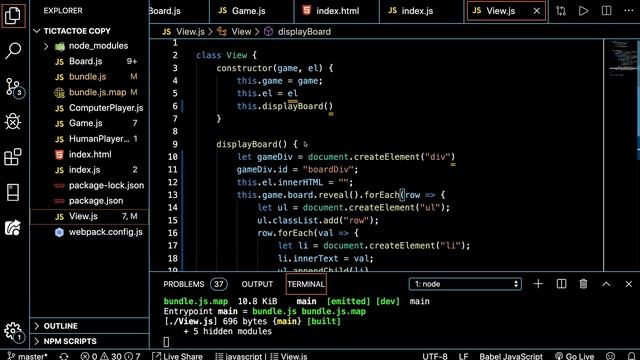The height and width of the screenshot is (360, 640).
Task: Click the feedback smiley icon
Action: click(611, 356)
